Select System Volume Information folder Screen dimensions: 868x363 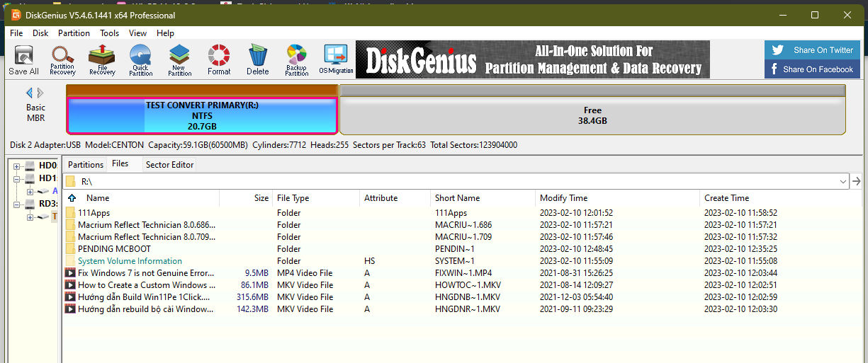coord(130,261)
